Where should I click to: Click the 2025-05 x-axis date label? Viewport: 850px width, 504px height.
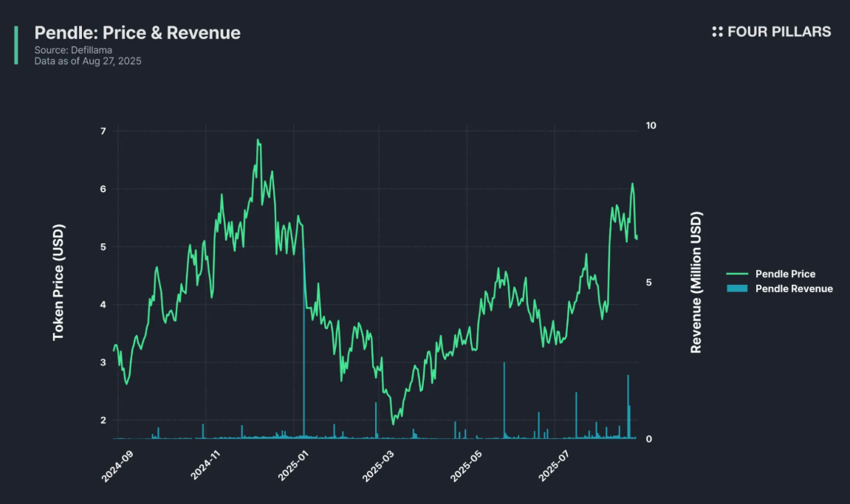467,466
